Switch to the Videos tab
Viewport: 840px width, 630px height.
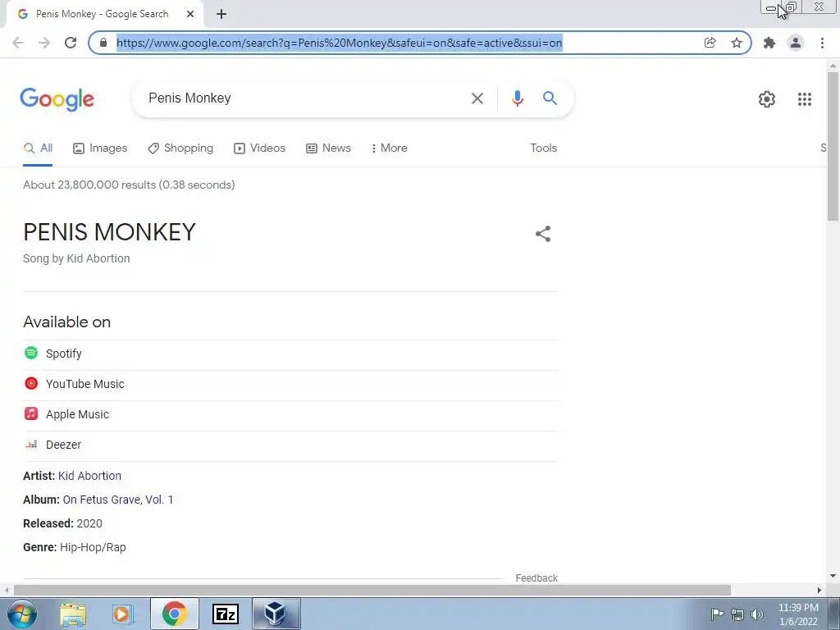click(260, 148)
